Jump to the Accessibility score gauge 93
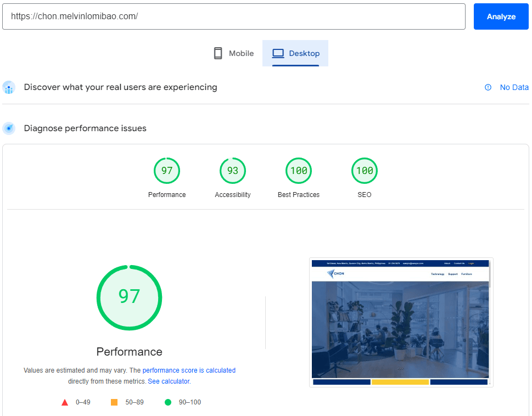This screenshot has width=532, height=416. pos(233,171)
